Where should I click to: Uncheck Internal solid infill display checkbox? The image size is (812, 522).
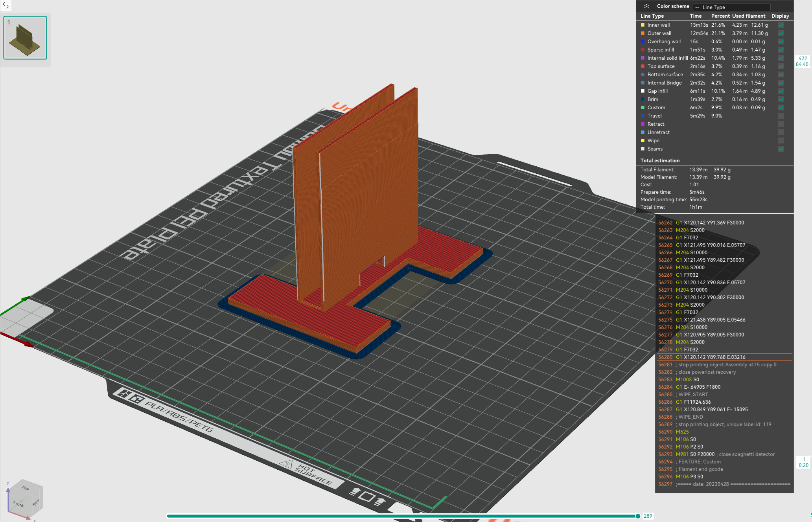point(781,58)
